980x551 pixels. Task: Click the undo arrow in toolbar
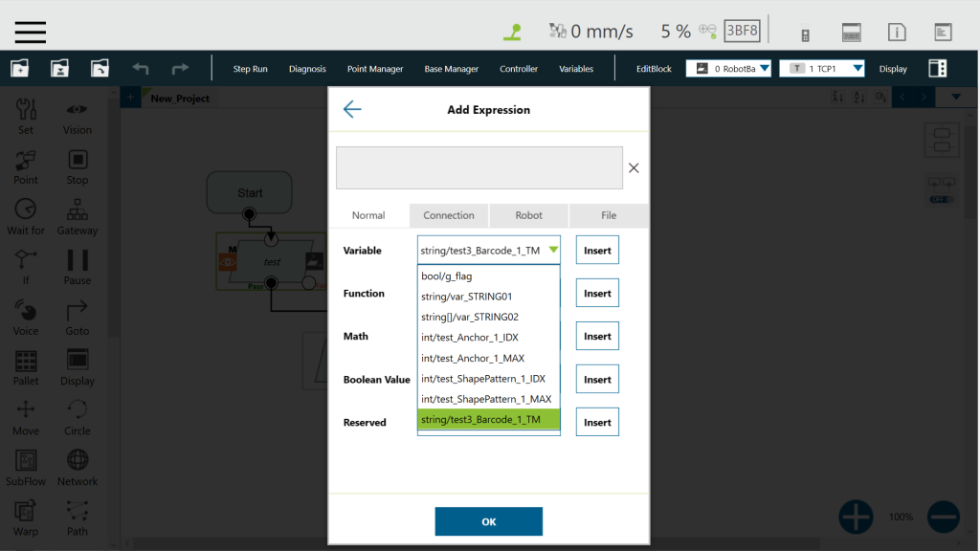click(x=141, y=69)
